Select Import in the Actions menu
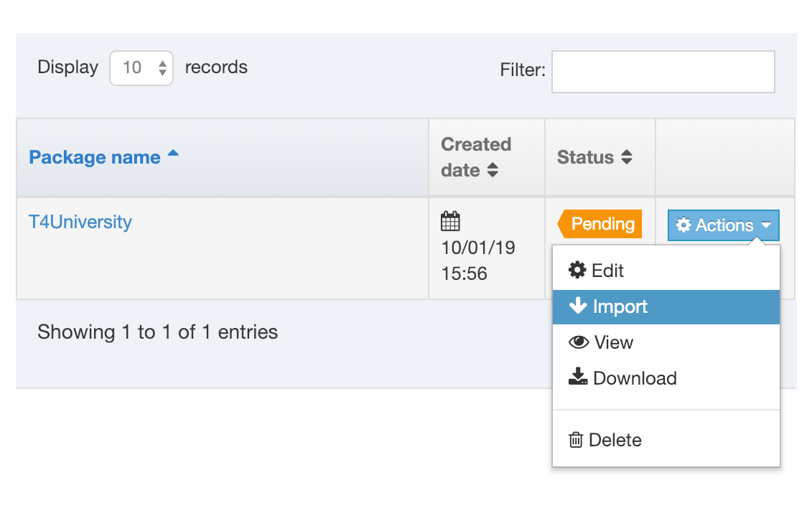 [620, 307]
